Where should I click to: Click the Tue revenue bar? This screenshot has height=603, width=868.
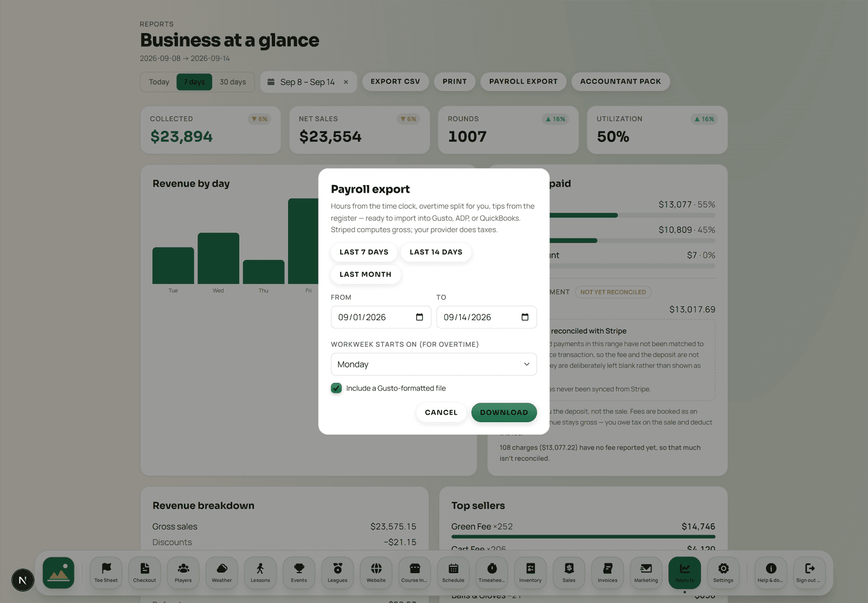click(173, 265)
